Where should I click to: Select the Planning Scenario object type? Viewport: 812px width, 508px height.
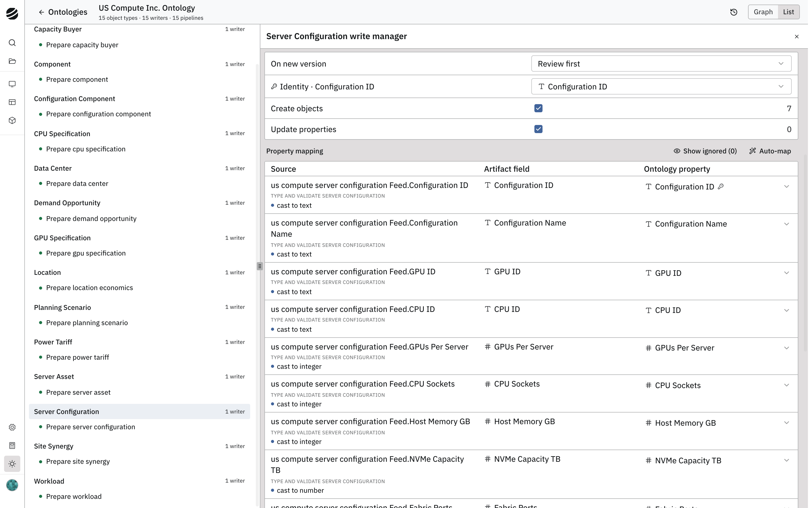coord(139,307)
